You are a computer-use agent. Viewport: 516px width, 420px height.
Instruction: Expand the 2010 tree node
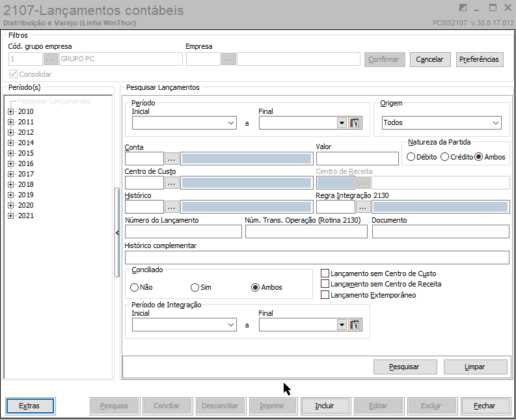11,111
